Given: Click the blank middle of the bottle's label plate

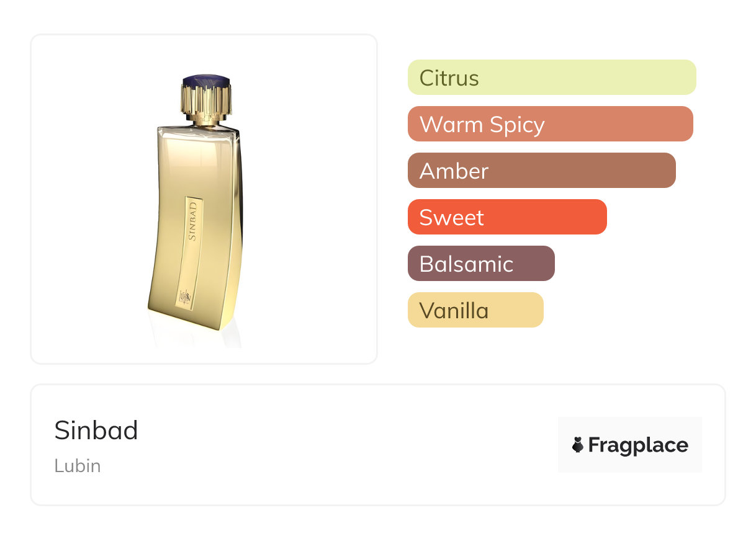Looking at the screenshot, I should click(x=189, y=264).
